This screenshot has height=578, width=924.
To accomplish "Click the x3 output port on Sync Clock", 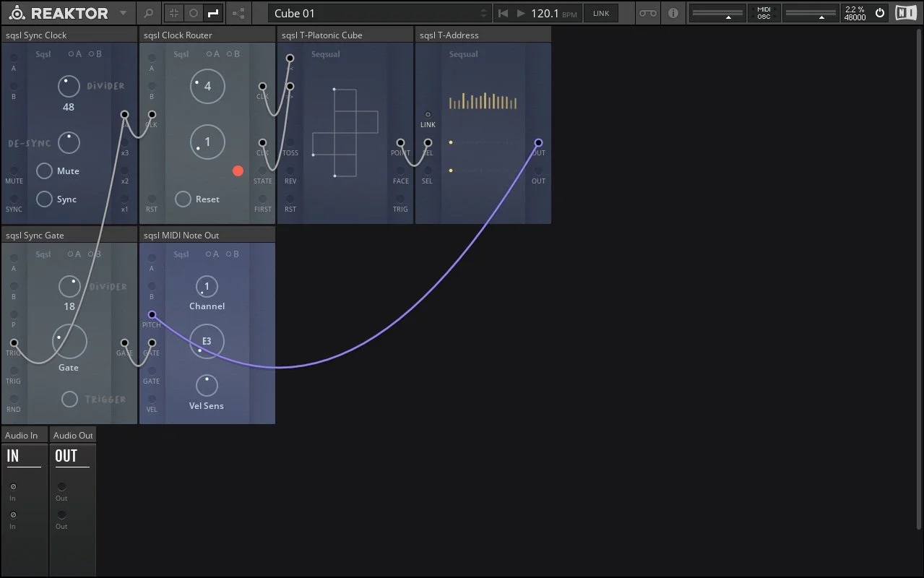I will 124,142.
